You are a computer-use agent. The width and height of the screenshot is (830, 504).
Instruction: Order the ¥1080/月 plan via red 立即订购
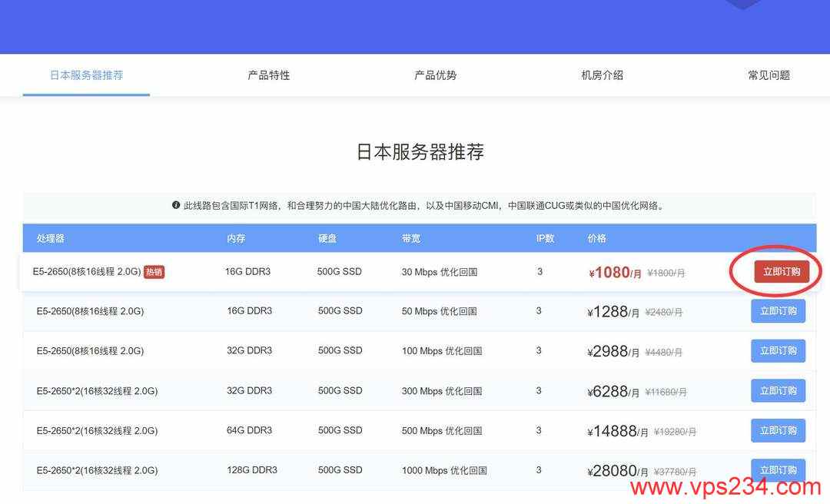(x=782, y=271)
